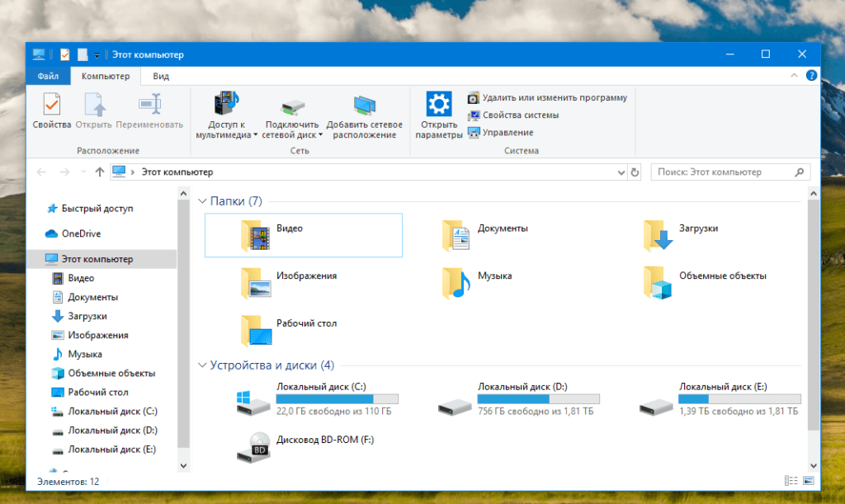Select OneDrive in the navigation pane
Viewport: 845px width, 504px height.
[80, 233]
